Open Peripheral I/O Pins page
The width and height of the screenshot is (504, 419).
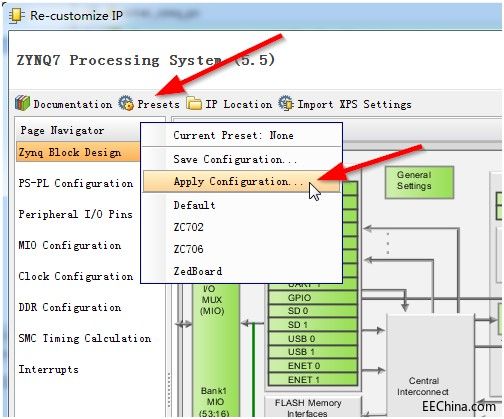(76, 214)
